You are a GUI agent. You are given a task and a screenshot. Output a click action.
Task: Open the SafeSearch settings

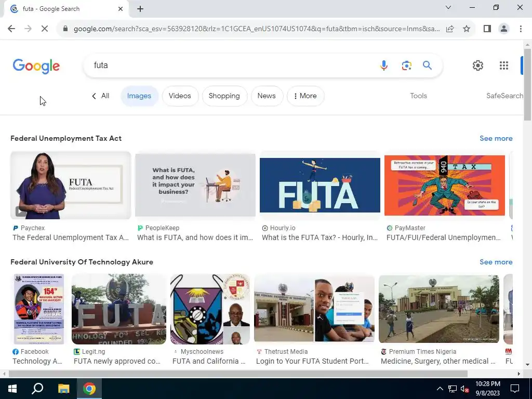point(504,96)
